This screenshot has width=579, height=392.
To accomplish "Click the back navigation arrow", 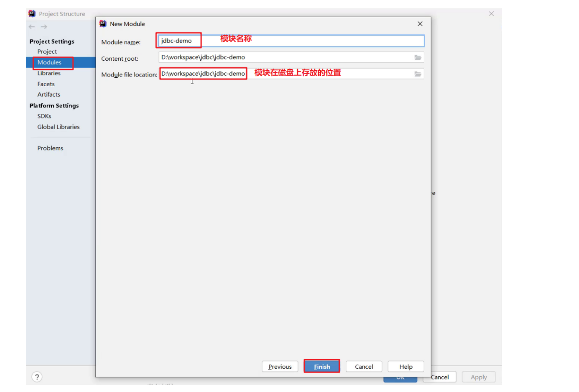I will pos(31,27).
